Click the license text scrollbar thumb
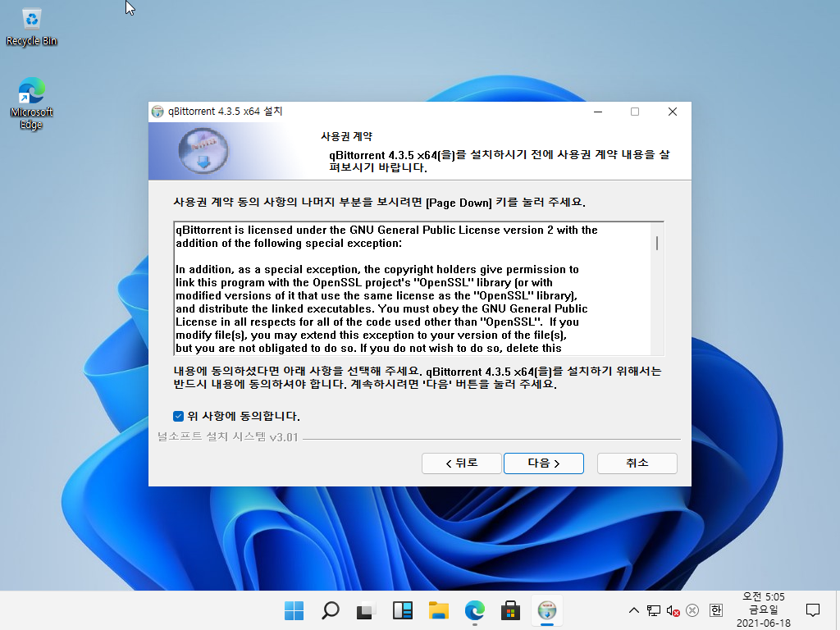 tap(657, 243)
